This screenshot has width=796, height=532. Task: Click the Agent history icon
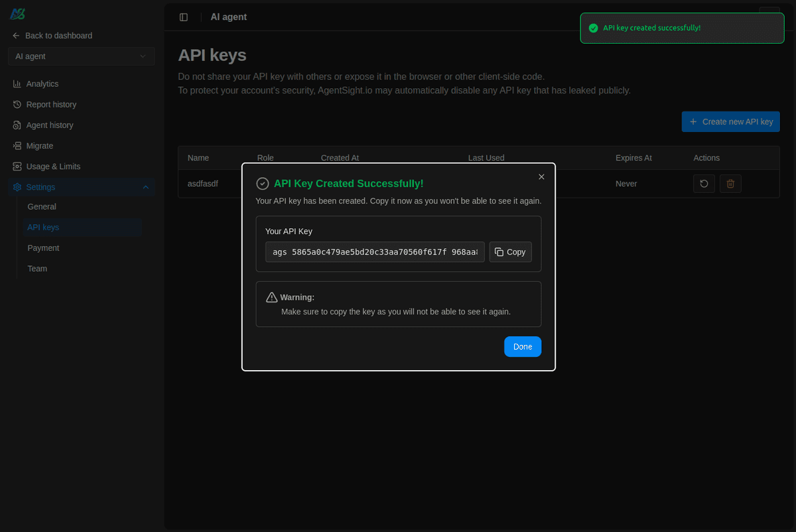click(x=17, y=125)
